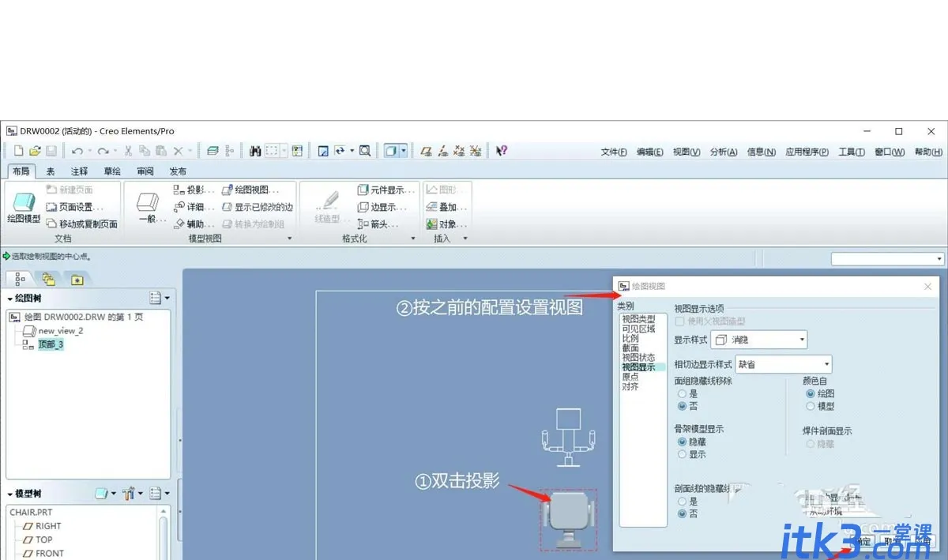Open the 模型树 tools hammer dropdown
The image size is (948, 560).
pyautogui.click(x=133, y=494)
